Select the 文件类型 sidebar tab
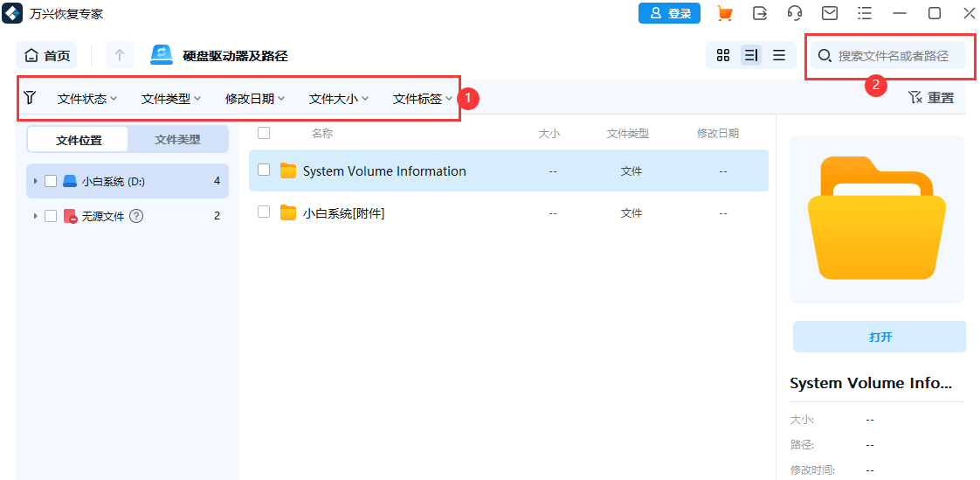 point(177,140)
